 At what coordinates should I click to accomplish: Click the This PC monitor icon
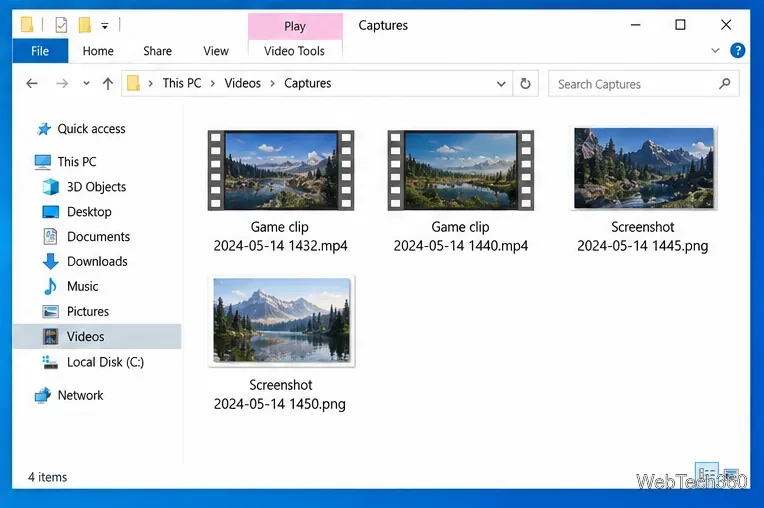[x=43, y=162]
